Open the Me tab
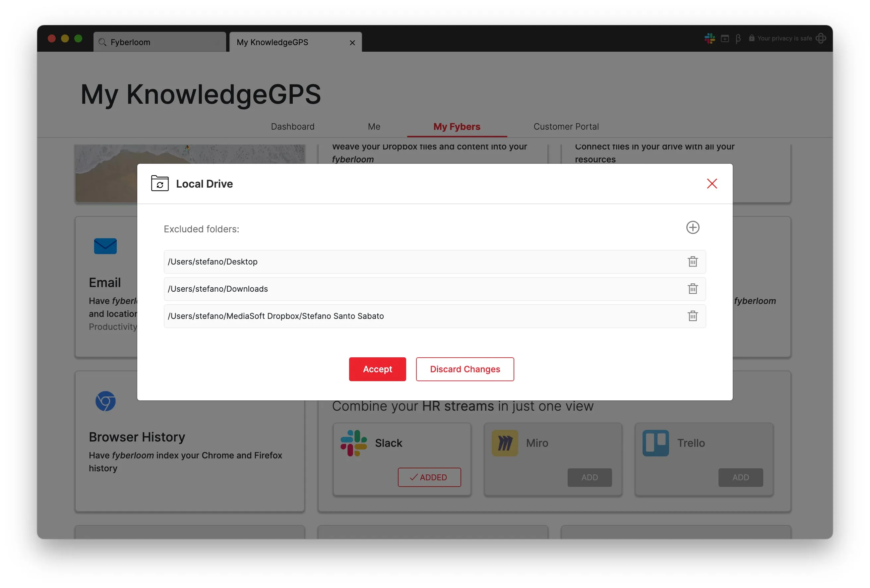 pos(374,127)
